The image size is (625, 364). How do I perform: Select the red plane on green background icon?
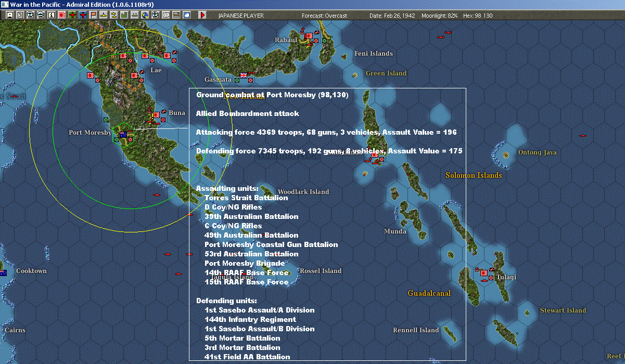pos(72,15)
